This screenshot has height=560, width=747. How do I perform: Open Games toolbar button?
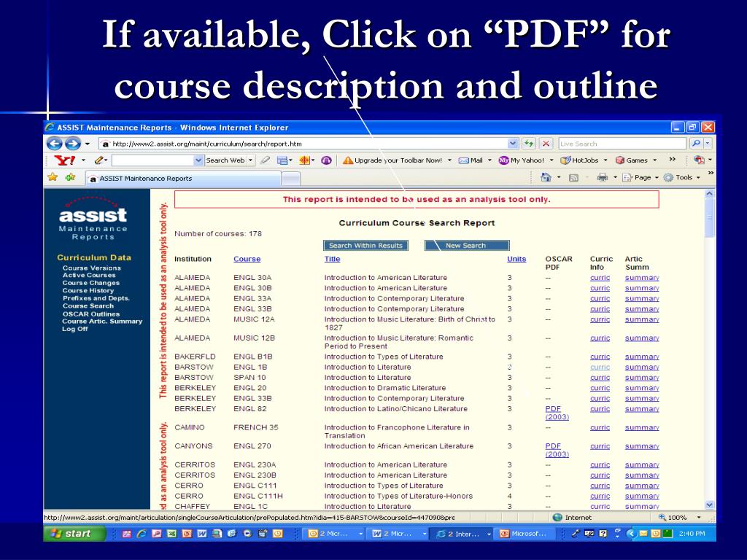(632, 160)
